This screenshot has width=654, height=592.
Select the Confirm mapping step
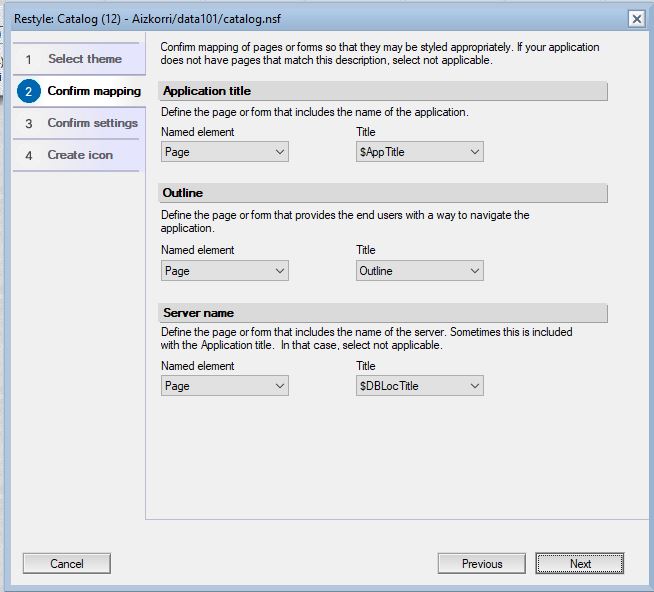tap(94, 91)
